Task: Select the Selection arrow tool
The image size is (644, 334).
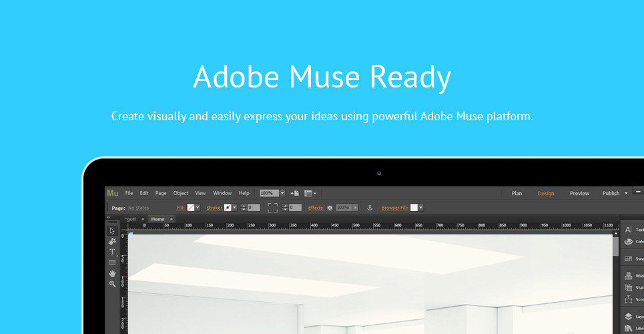Action: pos(112,230)
